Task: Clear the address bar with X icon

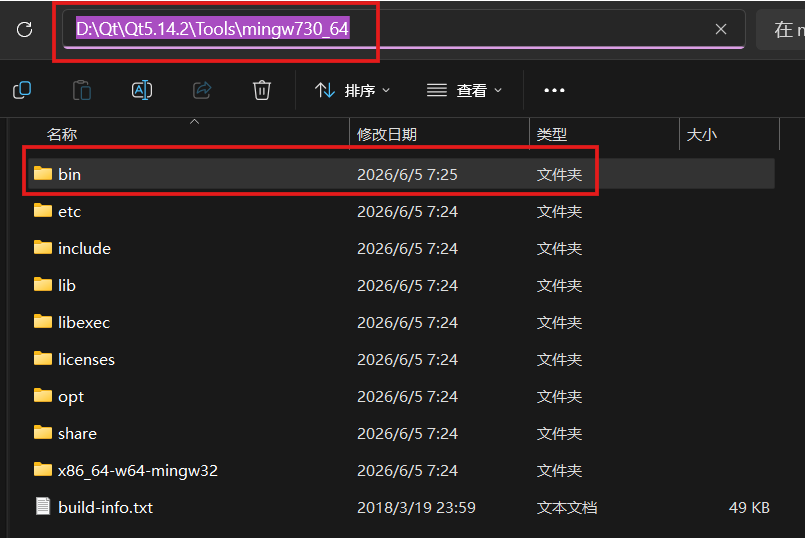Action: tap(721, 29)
